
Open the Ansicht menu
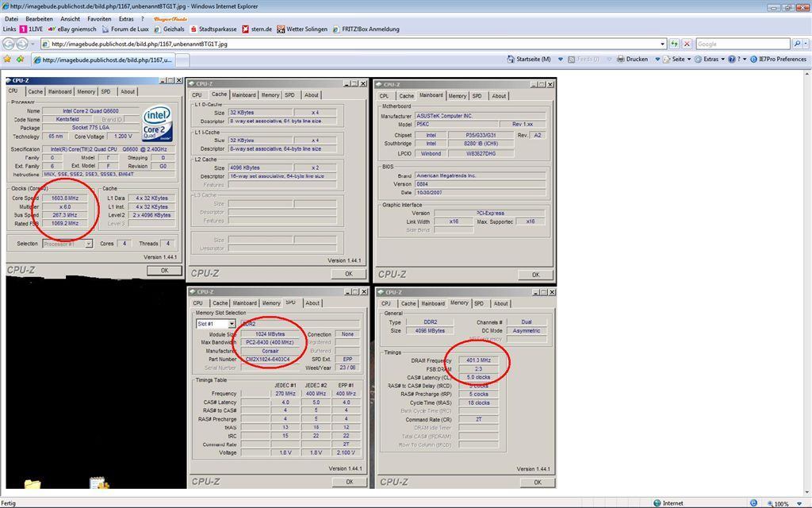[70, 19]
